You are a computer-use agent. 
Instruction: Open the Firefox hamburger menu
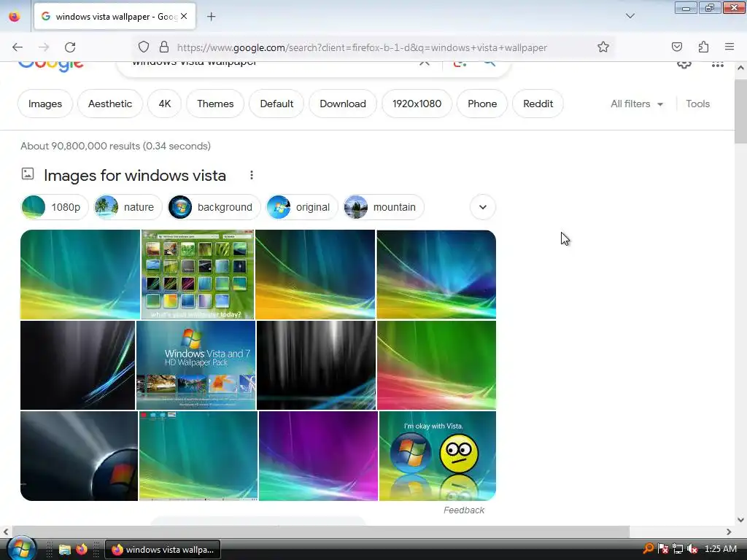click(x=729, y=47)
